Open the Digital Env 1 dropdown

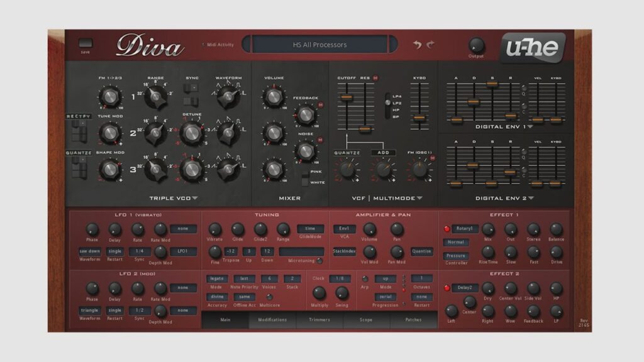pyautogui.click(x=530, y=127)
